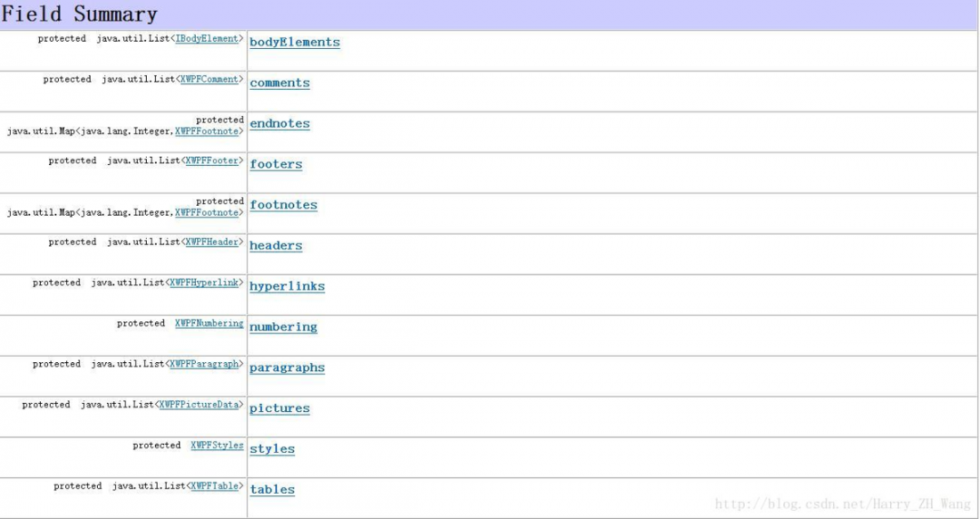Jump to the numbering field
Viewport: 980px width, 519px height.
283,327
